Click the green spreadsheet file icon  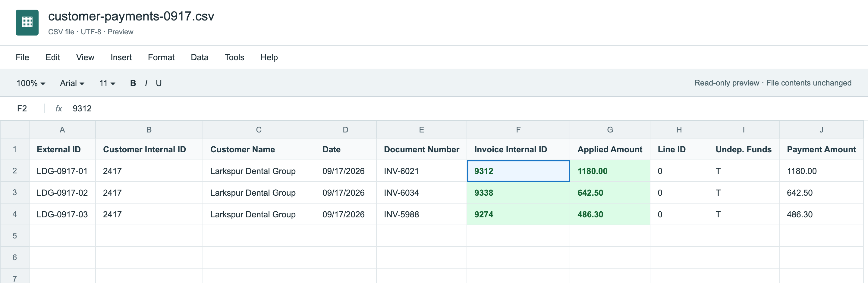coord(27,22)
